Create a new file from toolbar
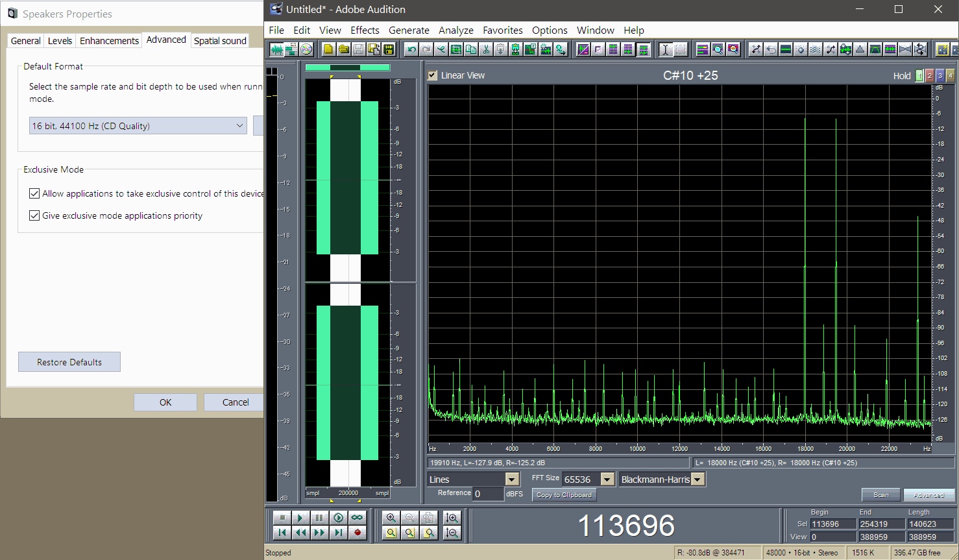Screen dimensions: 959x560 tap(328, 49)
